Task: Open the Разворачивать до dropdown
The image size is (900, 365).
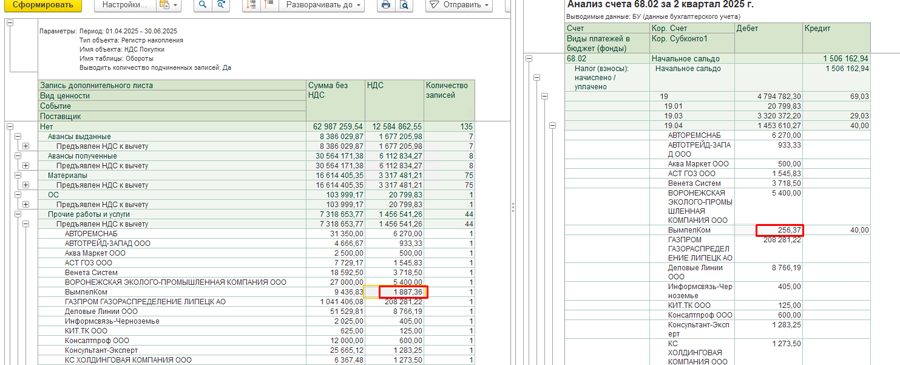Action: (x=321, y=5)
